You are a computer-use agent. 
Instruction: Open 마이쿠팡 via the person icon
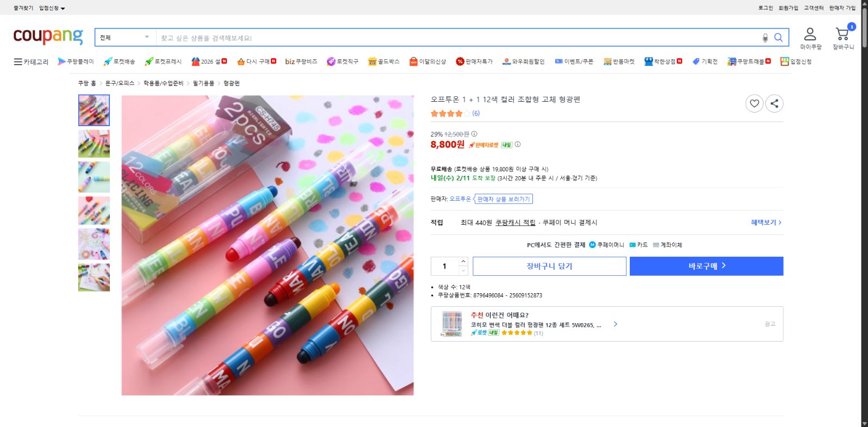(x=811, y=34)
